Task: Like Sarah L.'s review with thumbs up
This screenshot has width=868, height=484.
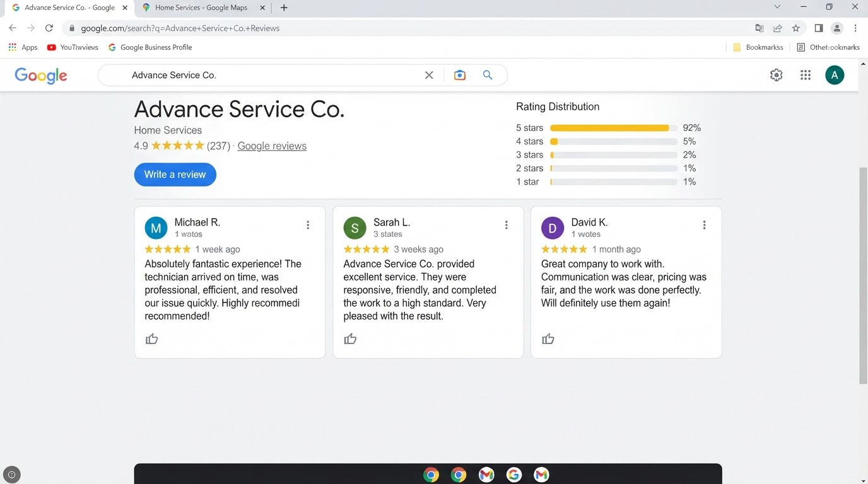Action: click(x=350, y=339)
